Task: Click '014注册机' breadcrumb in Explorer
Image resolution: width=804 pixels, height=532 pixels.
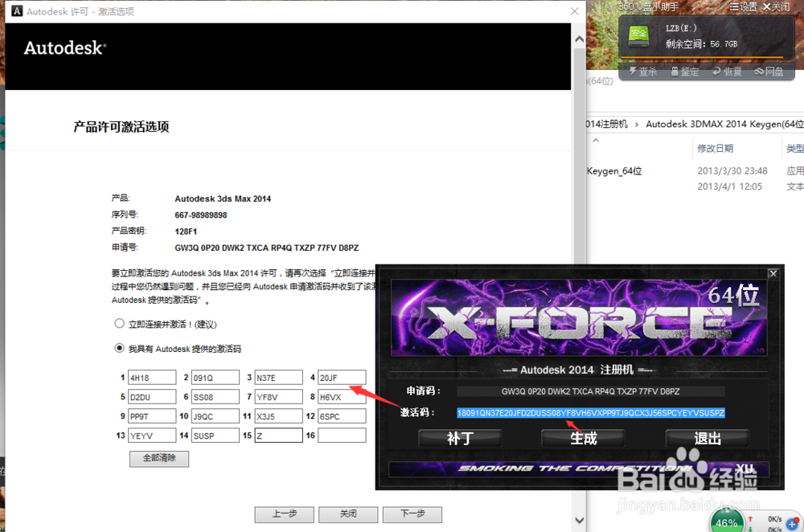Action: 607,124
